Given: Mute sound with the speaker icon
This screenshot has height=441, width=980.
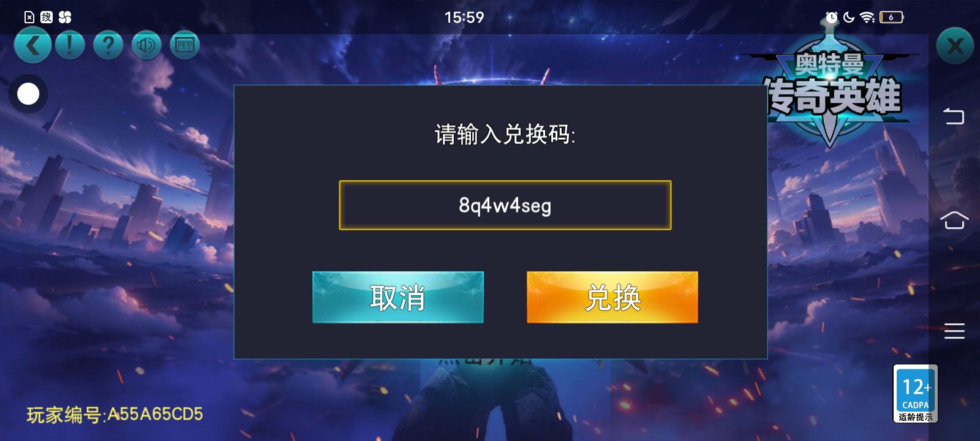Looking at the screenshot, I should click(146, 46).
